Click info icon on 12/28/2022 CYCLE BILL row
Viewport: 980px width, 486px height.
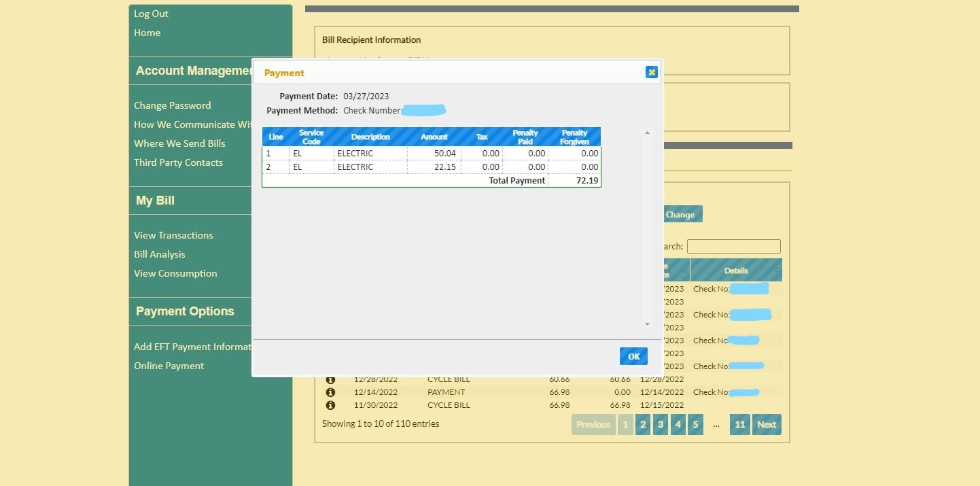point(331,379)
